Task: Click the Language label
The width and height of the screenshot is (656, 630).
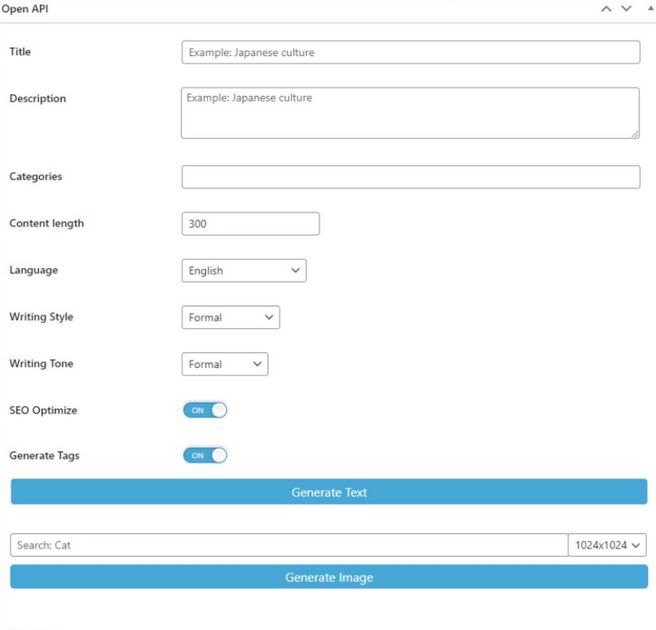Action: 33,270
